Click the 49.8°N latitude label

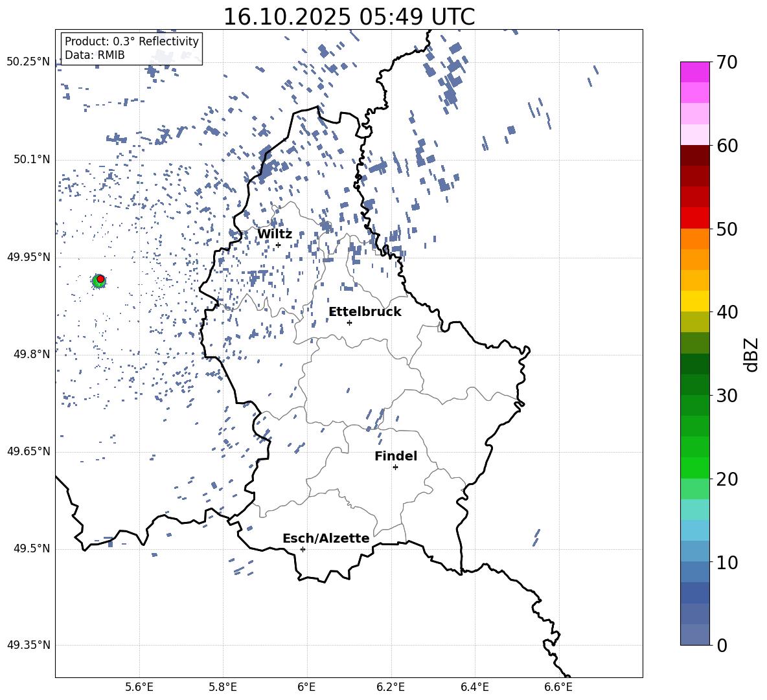coord(32,354)
